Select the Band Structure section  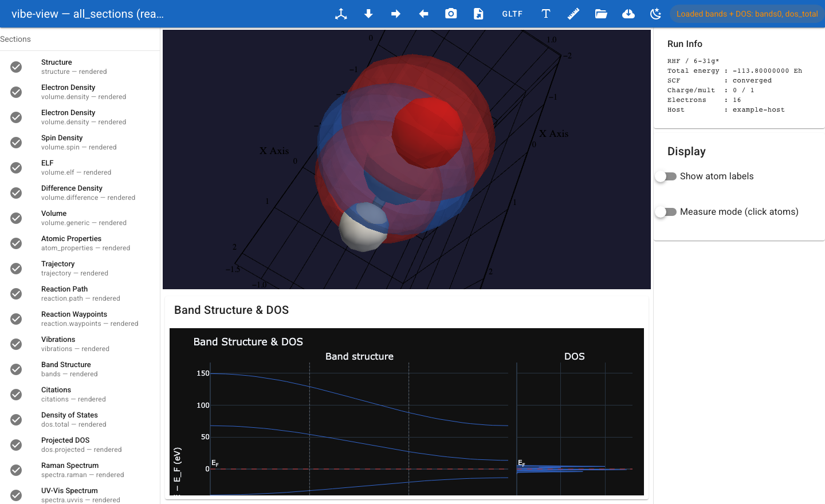point(80,369)
